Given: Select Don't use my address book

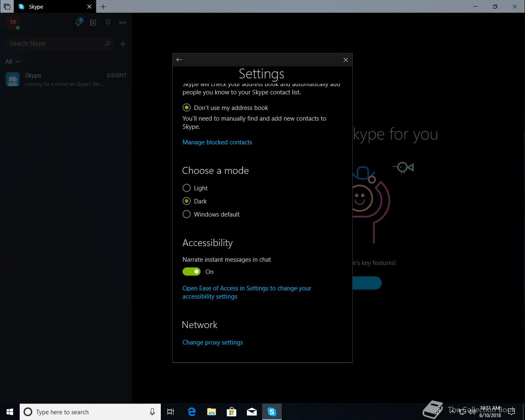Looking at the screenshot, I should click(225, 108).
